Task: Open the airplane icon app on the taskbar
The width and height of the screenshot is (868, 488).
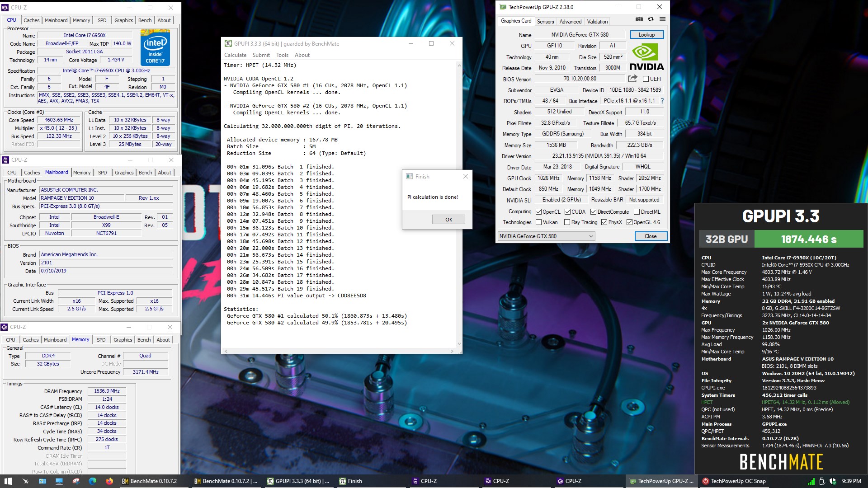Action: [25, 481]
